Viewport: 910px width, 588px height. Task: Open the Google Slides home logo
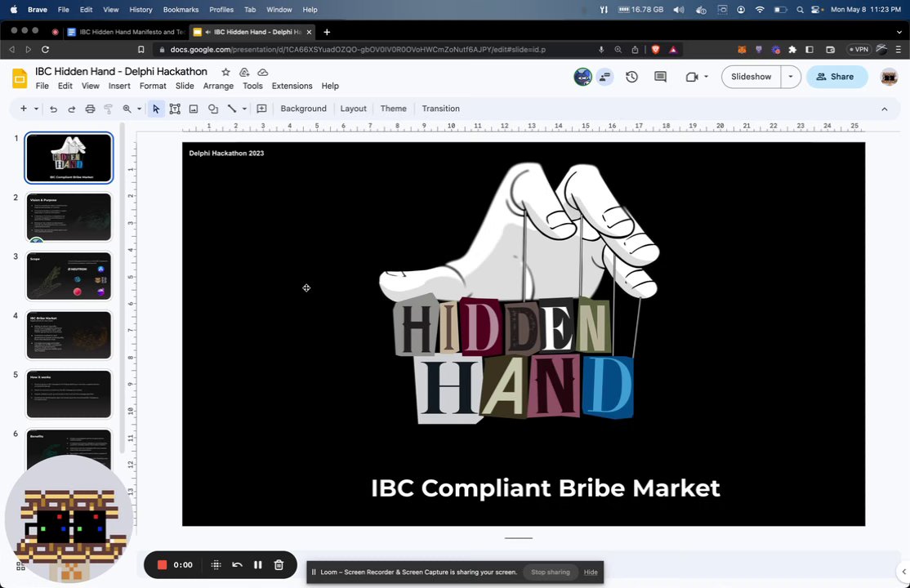pyautogui.click(x=20, y=78)
